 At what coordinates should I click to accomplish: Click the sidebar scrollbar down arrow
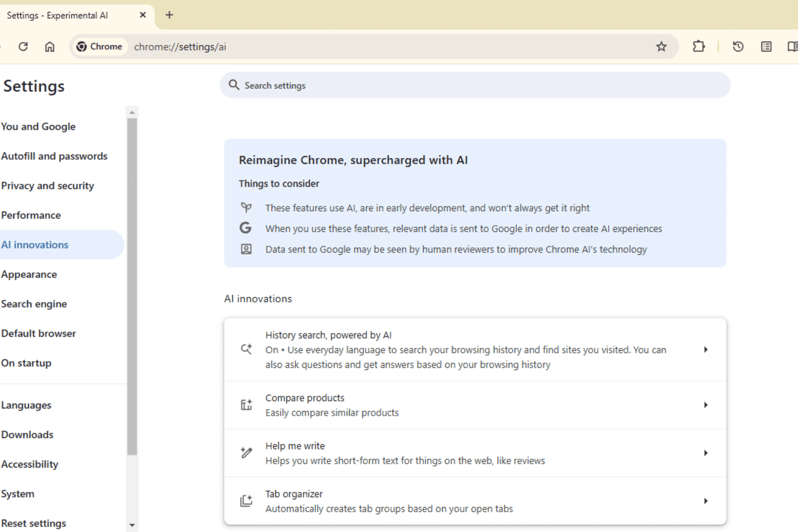pyautogui.click(x=132, y=525)
